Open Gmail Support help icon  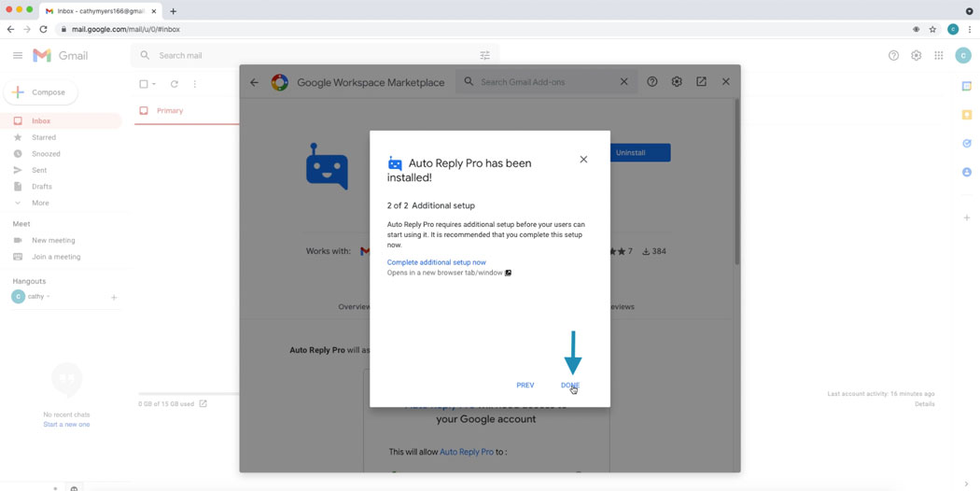click(x=894, y=56)
